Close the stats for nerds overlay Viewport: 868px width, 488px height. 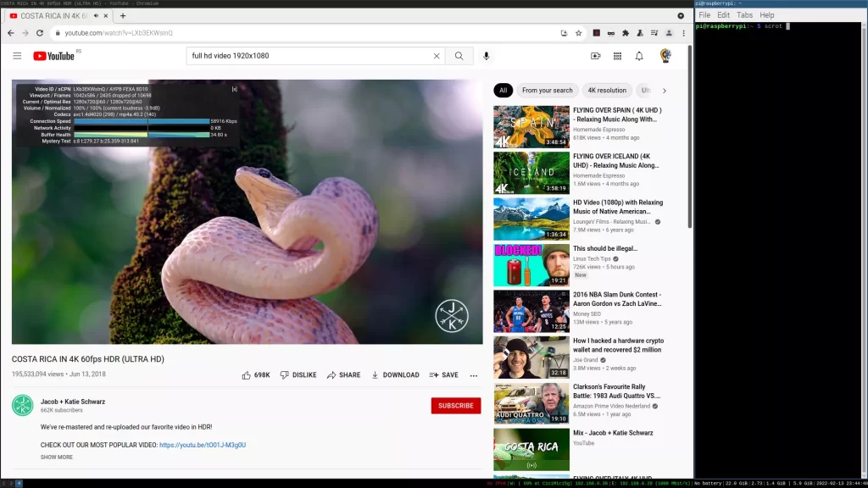(235, 89)
